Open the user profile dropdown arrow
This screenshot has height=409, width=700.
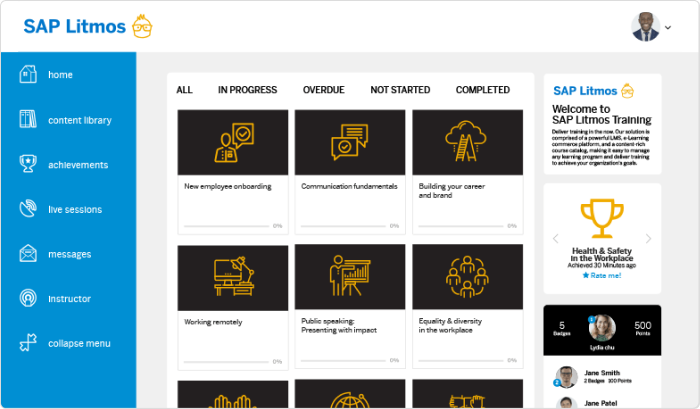click(x=668, y=27)
